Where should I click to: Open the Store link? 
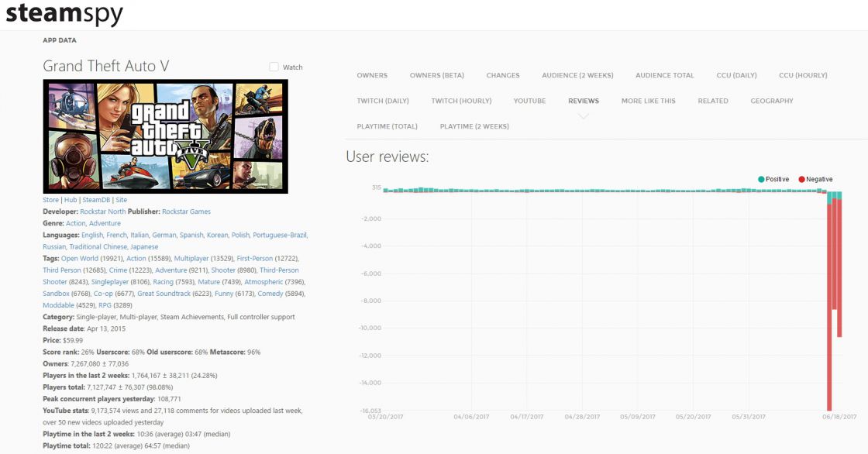(50, 200)
